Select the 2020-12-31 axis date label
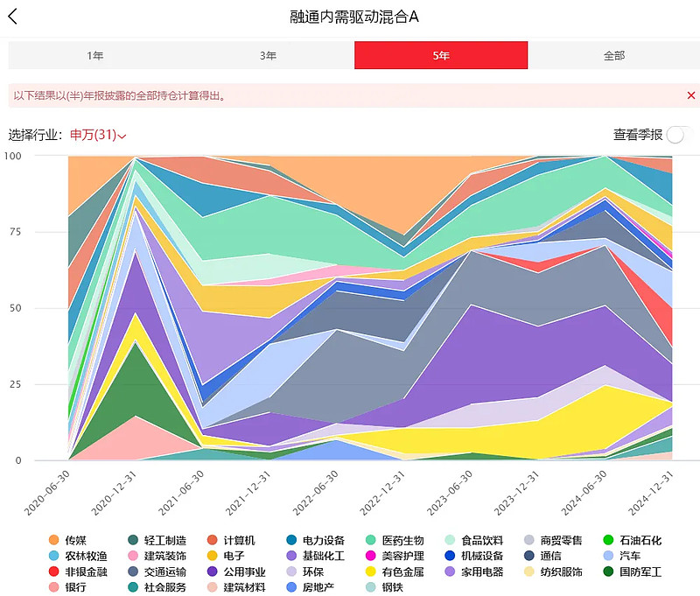The image size is (700, 596). (x=114, y=493)
